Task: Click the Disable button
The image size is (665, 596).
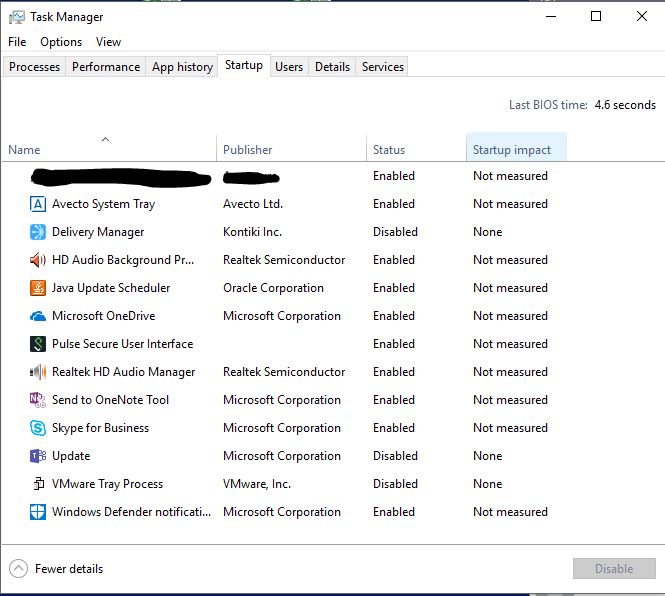Action: click(x=614, y=568)
